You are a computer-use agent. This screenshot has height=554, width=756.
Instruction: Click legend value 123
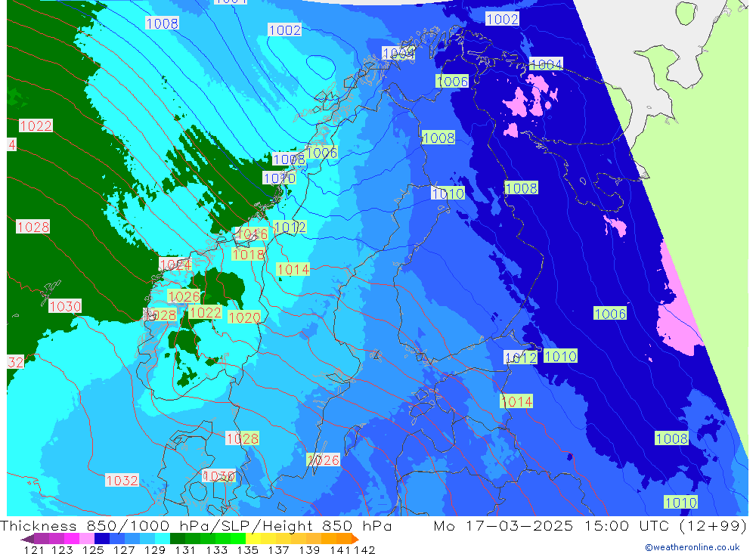pos(62,550)
